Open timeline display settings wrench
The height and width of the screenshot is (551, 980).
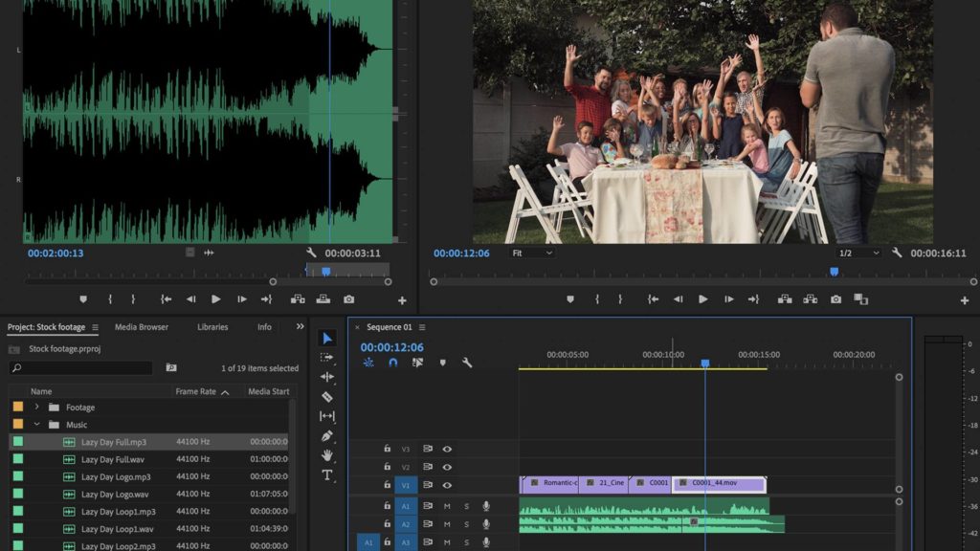[x=467, y=363]
